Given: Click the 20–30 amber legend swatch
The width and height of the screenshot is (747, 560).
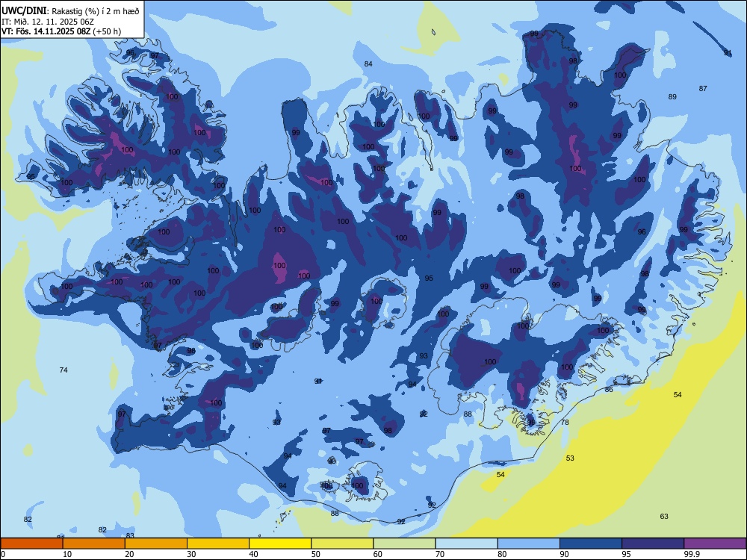Looking at the screenshot, I should click(156, 544).
